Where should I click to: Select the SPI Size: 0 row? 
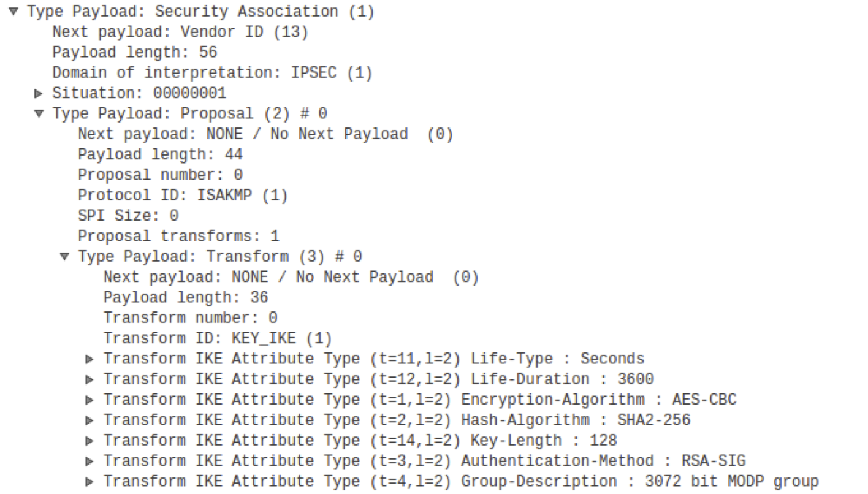128,216
